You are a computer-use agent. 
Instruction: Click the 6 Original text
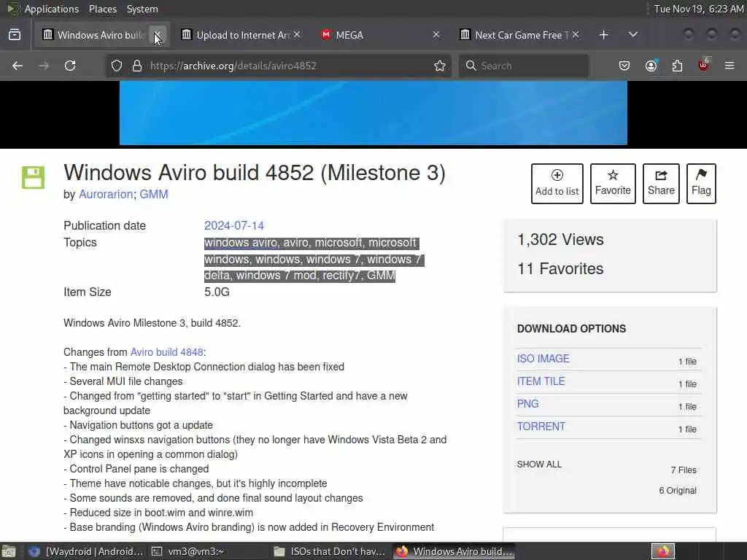(678, 491)
